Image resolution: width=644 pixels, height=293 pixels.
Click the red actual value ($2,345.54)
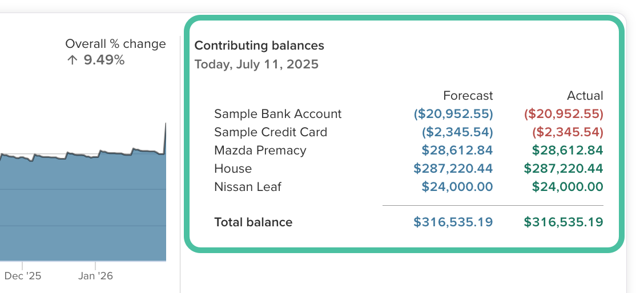pyautogui.click(x=567, y=132)
